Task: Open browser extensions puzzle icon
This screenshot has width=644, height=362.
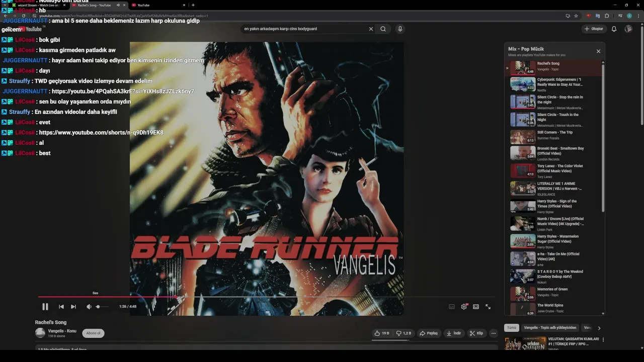Action: click(607, 16)
